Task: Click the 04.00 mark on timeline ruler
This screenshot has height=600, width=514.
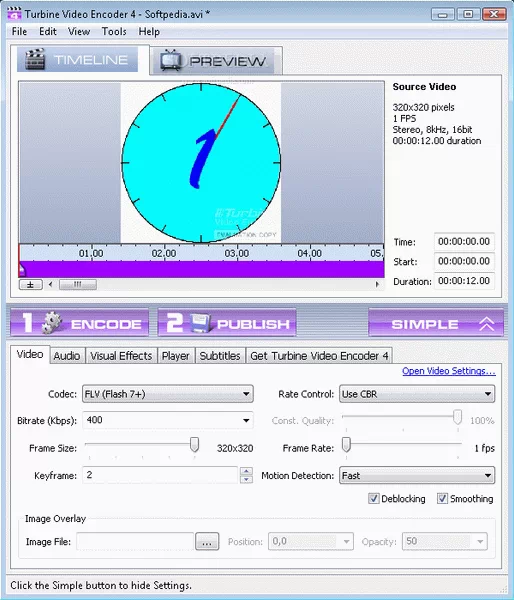Action: (x=310, y=253)
